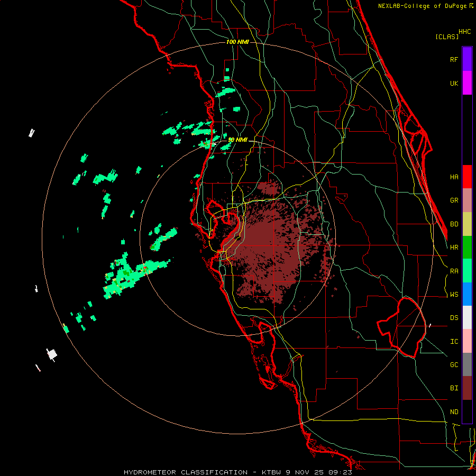Click the ND black legend swatch
Screen dimensions: 476x476
(x=467, y=411)
